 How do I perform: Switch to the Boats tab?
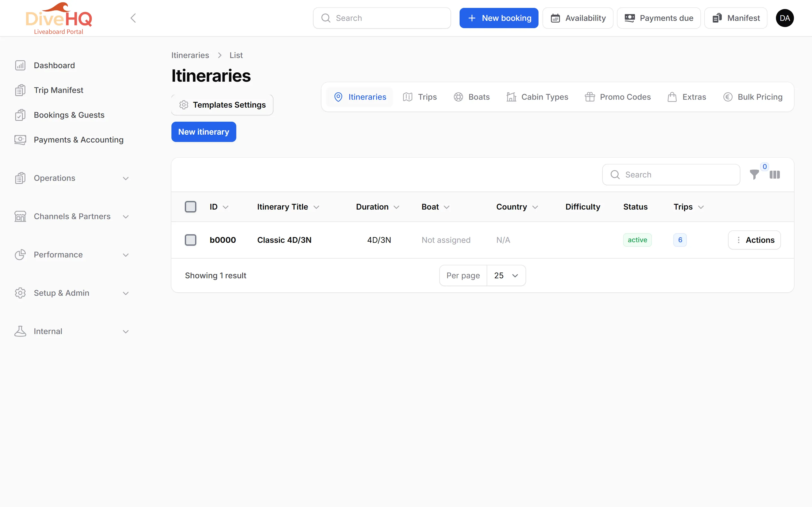[x=471, y=97]
